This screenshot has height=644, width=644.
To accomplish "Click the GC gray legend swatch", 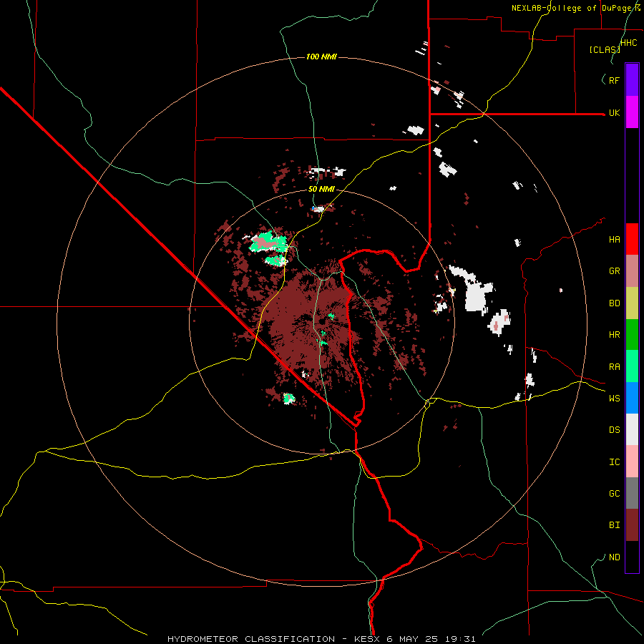I will coord(632,493).
